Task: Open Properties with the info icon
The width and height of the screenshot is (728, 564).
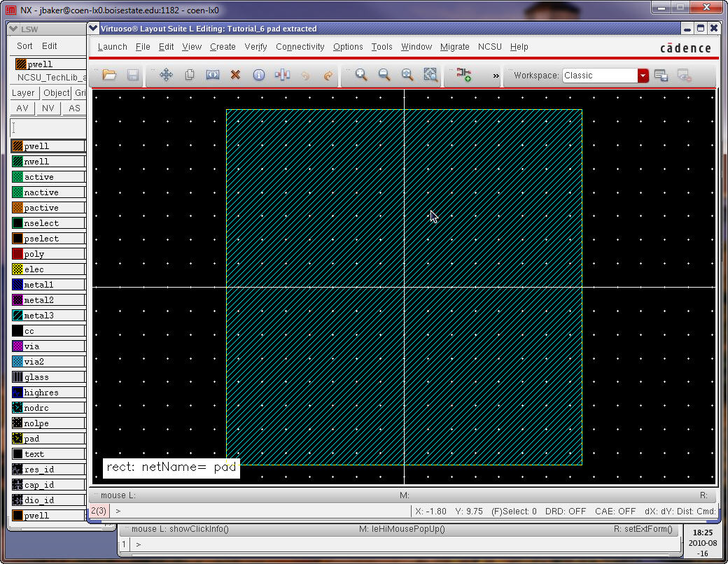Action: [x=258, y=75]
